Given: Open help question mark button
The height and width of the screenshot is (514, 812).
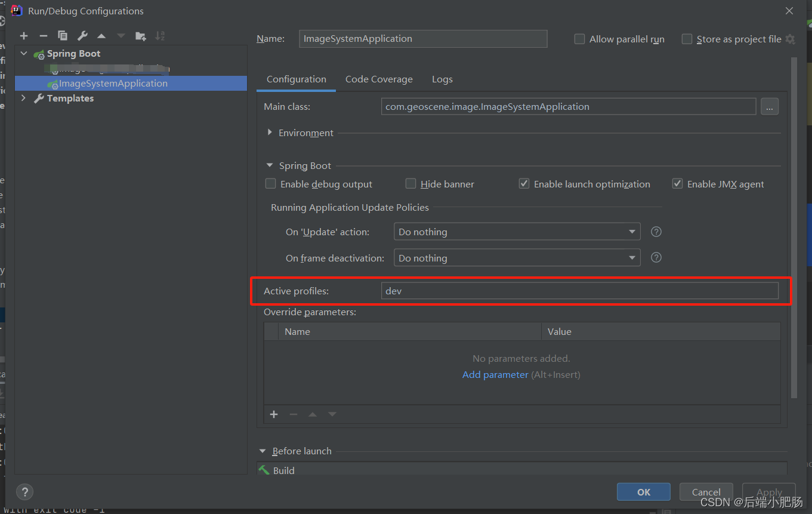Looking at the screenshot, I should [x=24, y=492].
